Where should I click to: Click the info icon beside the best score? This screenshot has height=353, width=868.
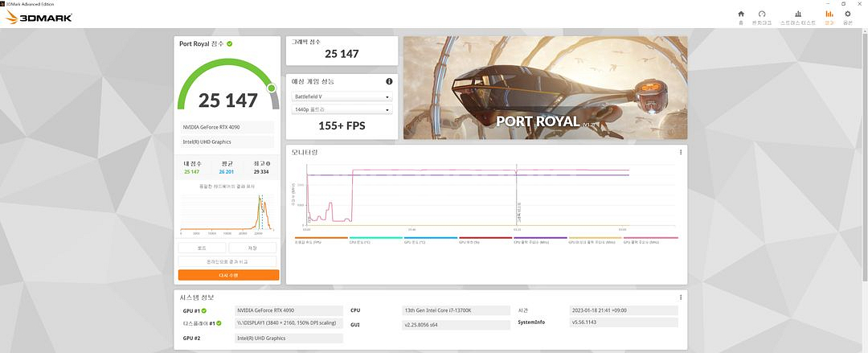pos(268,163)
